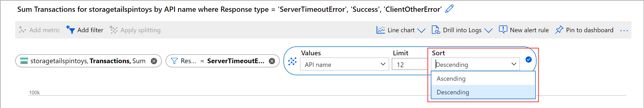Open the more options ellipsis menu

coord(624,30)
